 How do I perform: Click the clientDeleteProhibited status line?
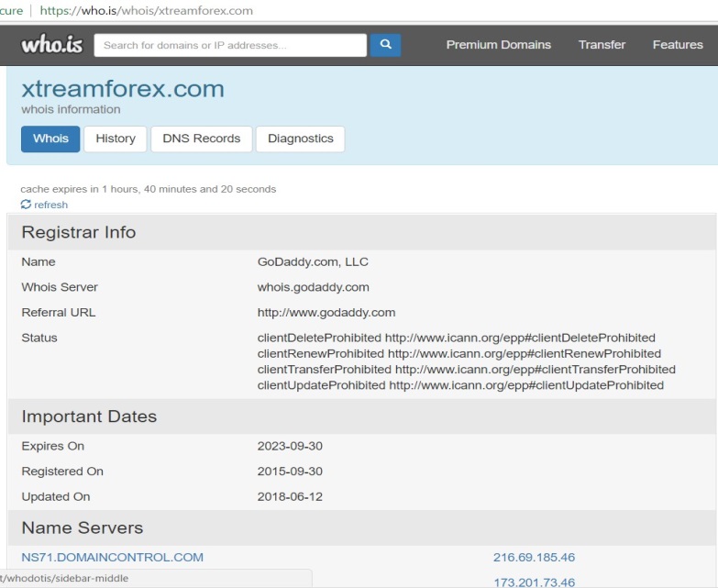(456, 338)
